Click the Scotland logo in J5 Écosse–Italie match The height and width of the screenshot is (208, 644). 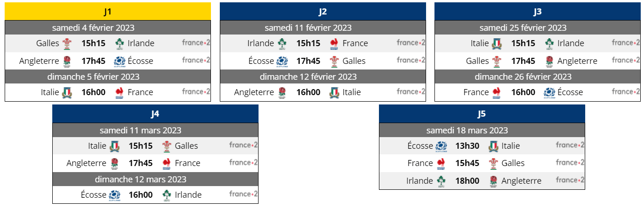click(441, 146)
